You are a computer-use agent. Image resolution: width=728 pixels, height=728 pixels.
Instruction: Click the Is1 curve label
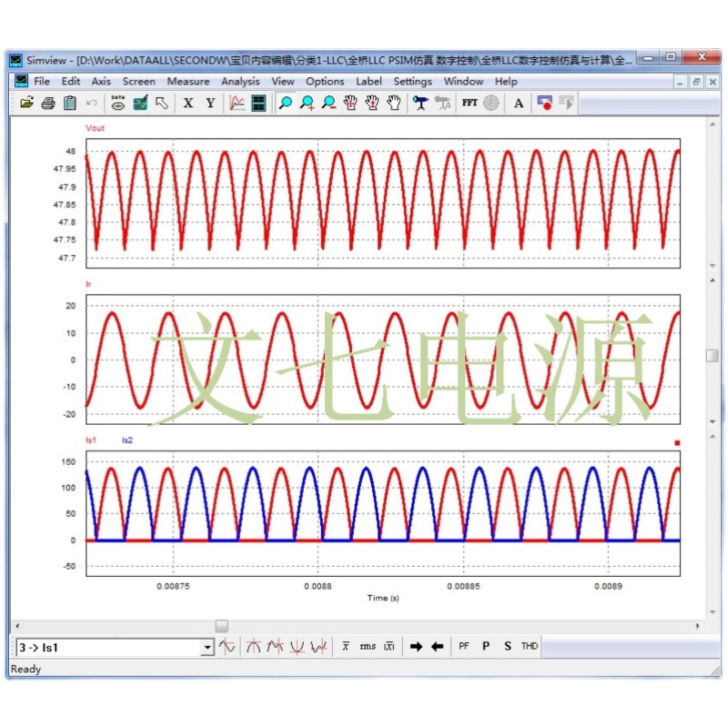coord(90,440)
